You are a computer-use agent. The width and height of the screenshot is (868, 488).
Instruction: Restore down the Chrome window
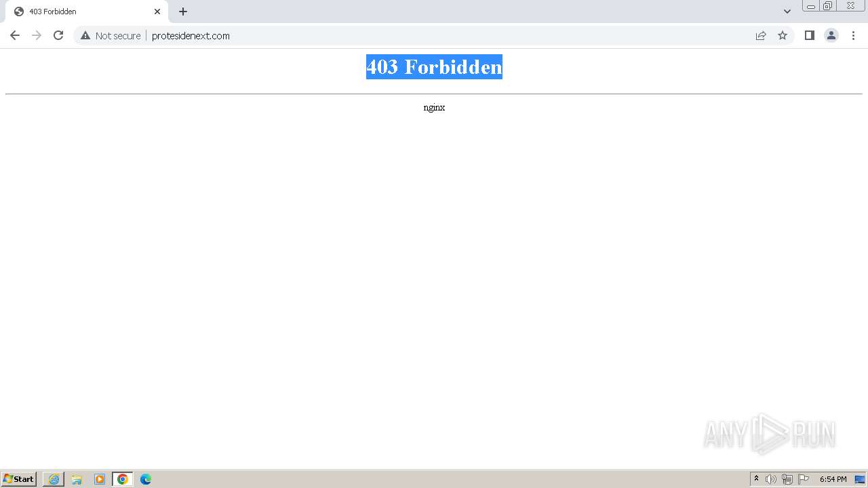point(828,6)
